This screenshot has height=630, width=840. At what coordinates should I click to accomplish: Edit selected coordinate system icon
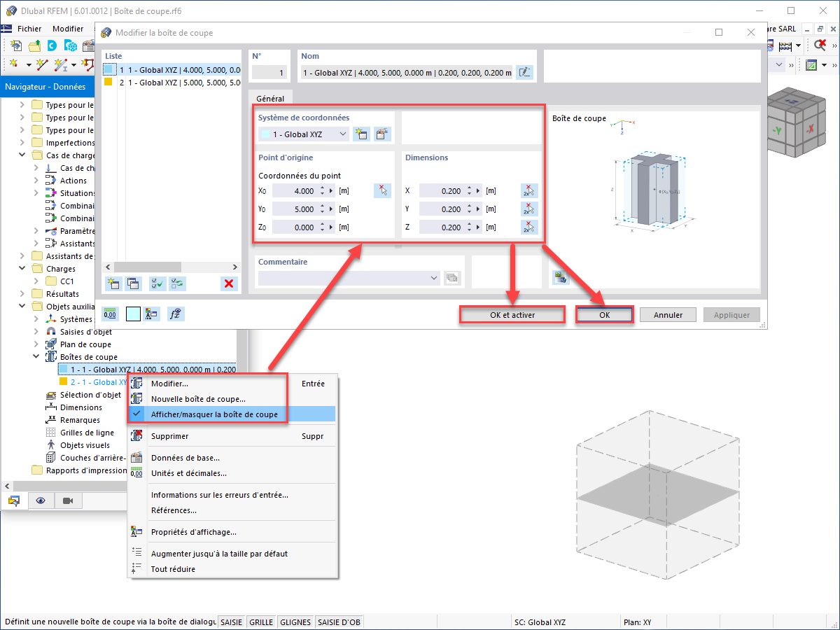(382, 134)
